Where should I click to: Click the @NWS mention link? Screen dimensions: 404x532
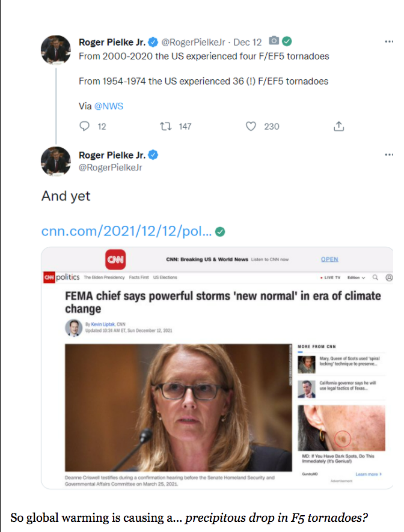pyautogui.click(x=109, y=106)
